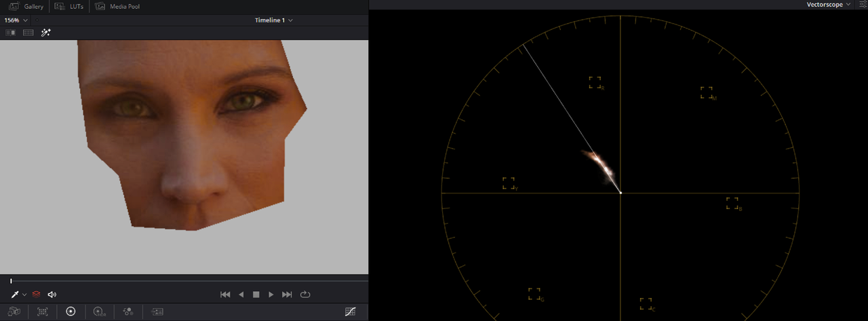Open the RGB Mixer palette
Image resolution: width=868 pixels, height=321 pixels.
(127, 311)
